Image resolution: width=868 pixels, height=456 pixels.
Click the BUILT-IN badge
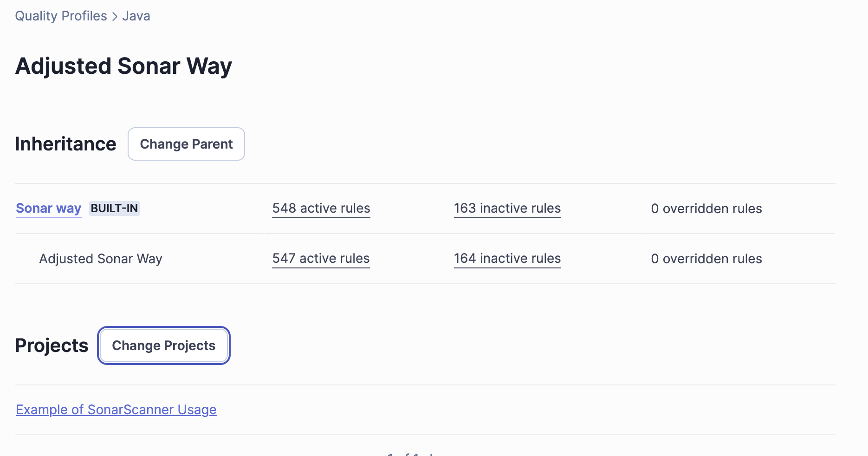pyautogui.click(x=114, y=208)
